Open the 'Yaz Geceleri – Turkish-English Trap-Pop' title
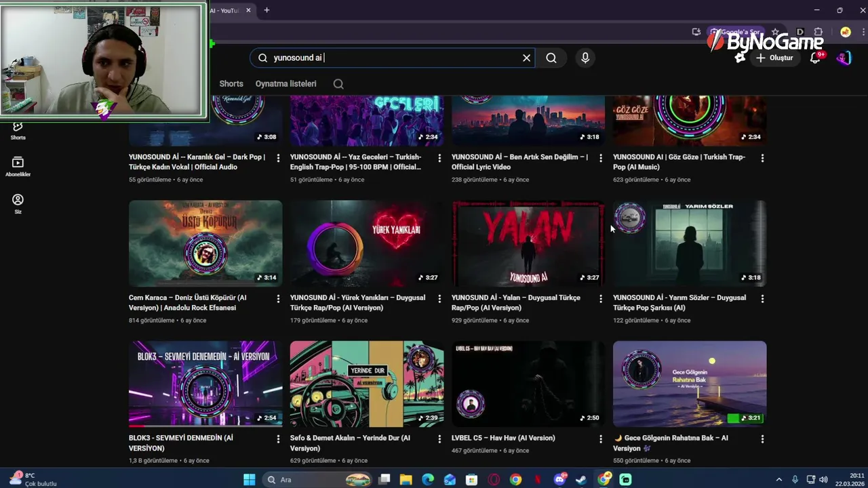The height and width of the screenshot is (488, 868). tap(356, 162)
